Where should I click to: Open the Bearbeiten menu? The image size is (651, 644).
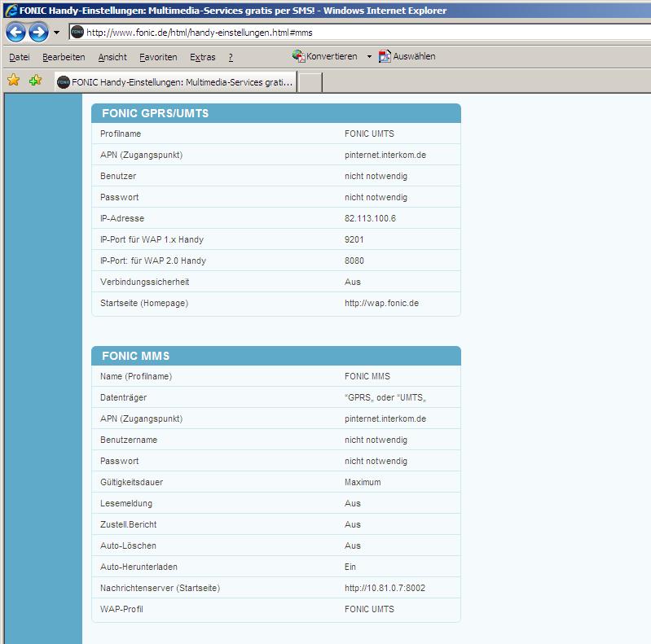point(64,57)
